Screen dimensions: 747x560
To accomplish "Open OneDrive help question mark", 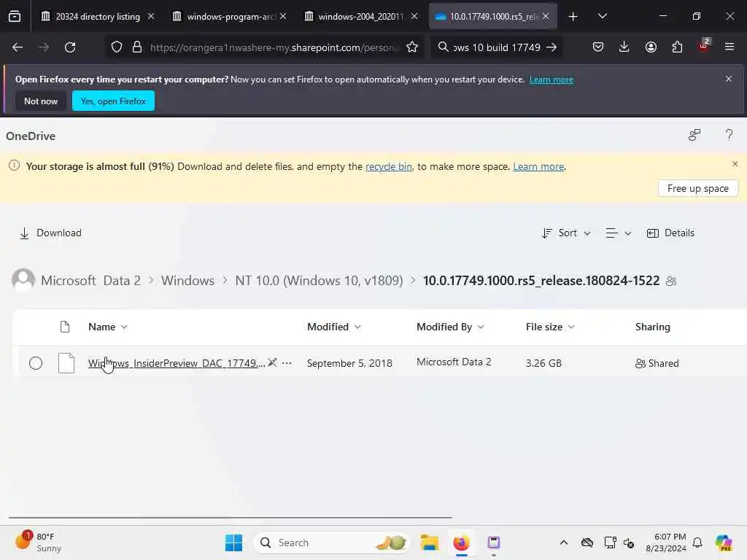I will (x=729, y=135).
